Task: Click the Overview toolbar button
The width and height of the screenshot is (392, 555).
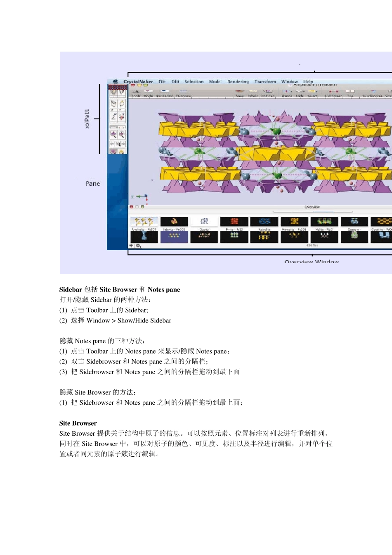Action: 183,94
